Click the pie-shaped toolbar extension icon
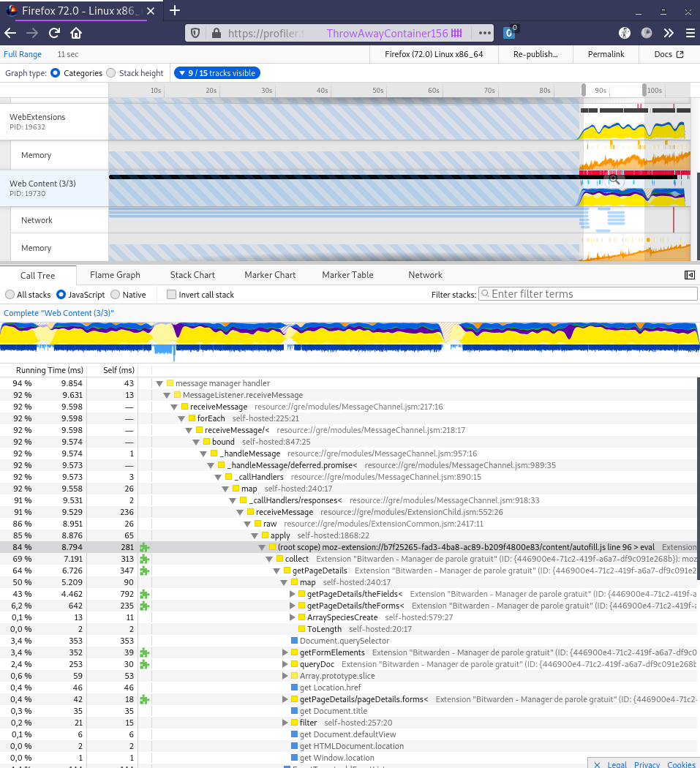This screenshot has width=700, height=768. (x=647, y=33)
